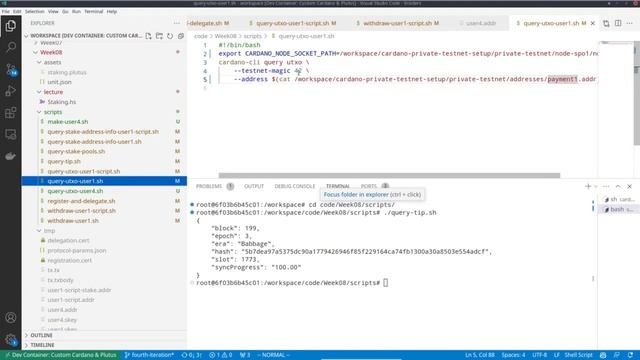
Task: Open the Run and Debug view
Action: [11, 91]
